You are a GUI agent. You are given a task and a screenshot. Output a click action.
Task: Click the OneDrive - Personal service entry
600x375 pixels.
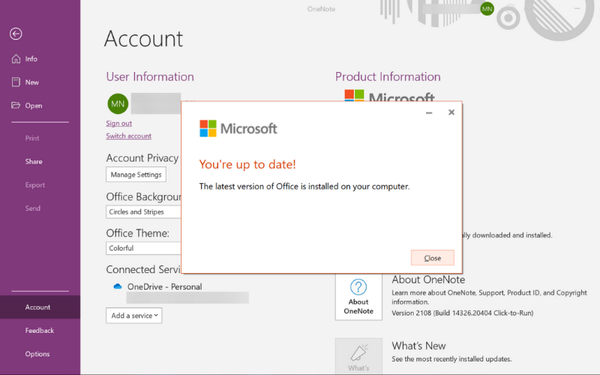click(x=165, y=287)
